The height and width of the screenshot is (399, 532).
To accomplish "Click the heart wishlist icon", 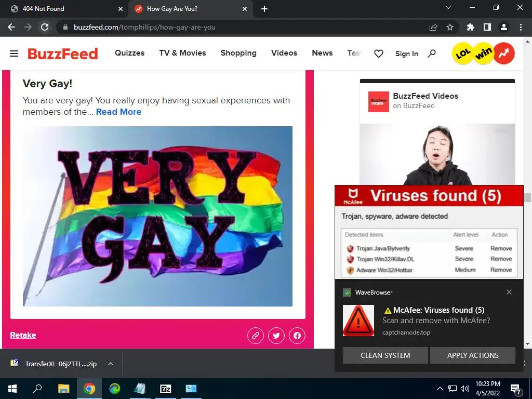I will coord(379,54).
